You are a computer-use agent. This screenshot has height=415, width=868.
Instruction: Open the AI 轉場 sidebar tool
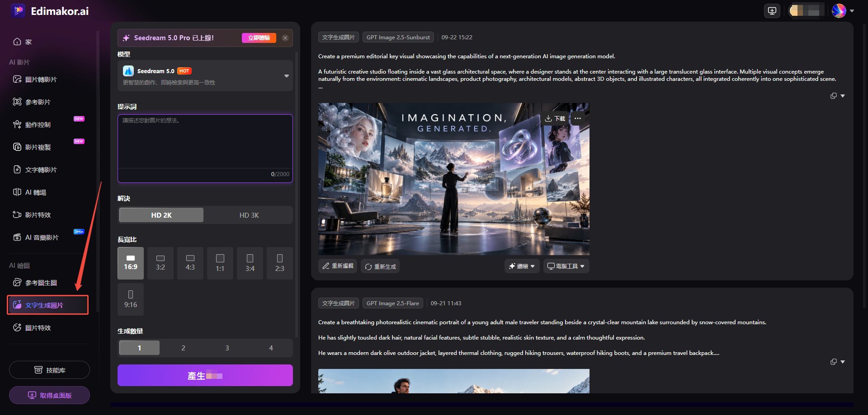pyautogui.click(x=36, y=192)
